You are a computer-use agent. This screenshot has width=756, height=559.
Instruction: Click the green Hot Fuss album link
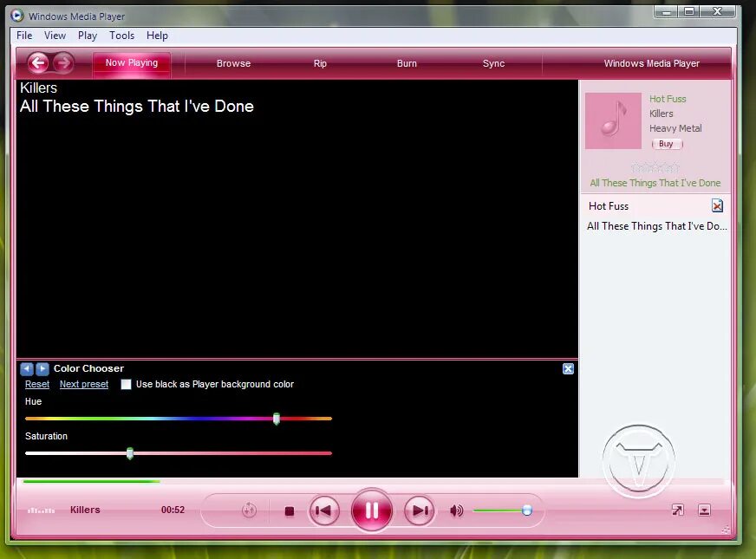(668, 99)
